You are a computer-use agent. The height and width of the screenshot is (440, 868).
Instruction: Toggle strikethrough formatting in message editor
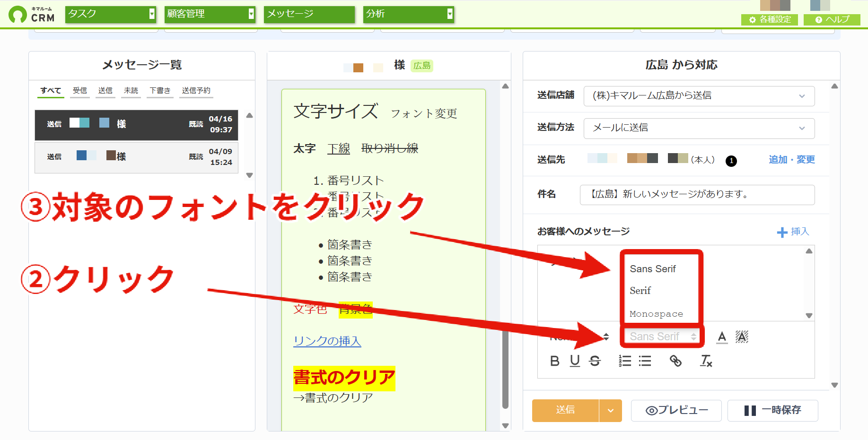(x=595, y=361)
